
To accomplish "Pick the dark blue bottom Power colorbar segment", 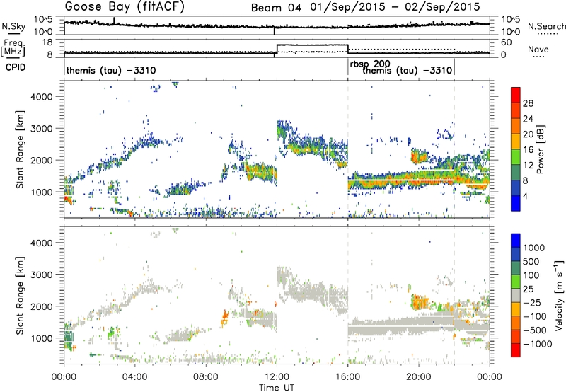I will pos(516,203).
